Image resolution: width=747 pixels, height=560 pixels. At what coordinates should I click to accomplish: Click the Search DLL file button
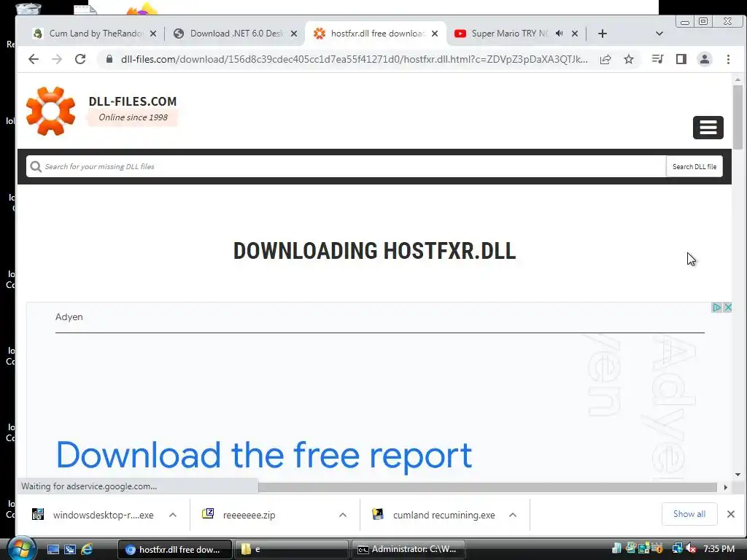[694, 167]
